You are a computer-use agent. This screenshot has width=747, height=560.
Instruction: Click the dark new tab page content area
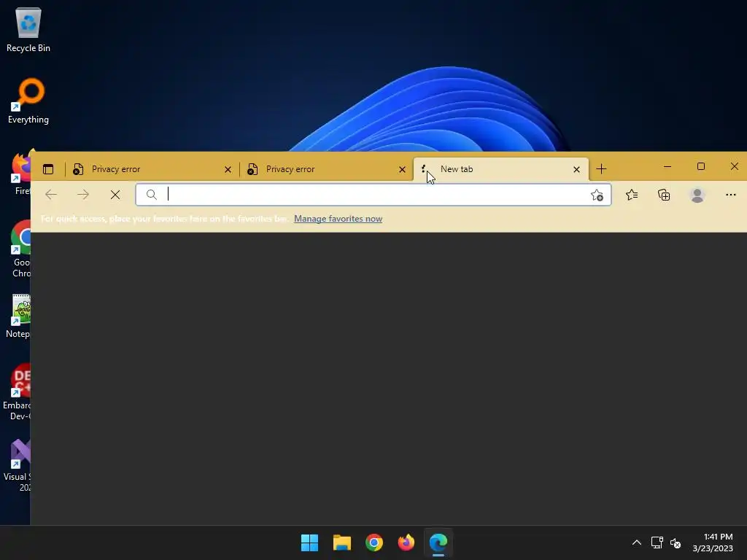tap(389, 378)
